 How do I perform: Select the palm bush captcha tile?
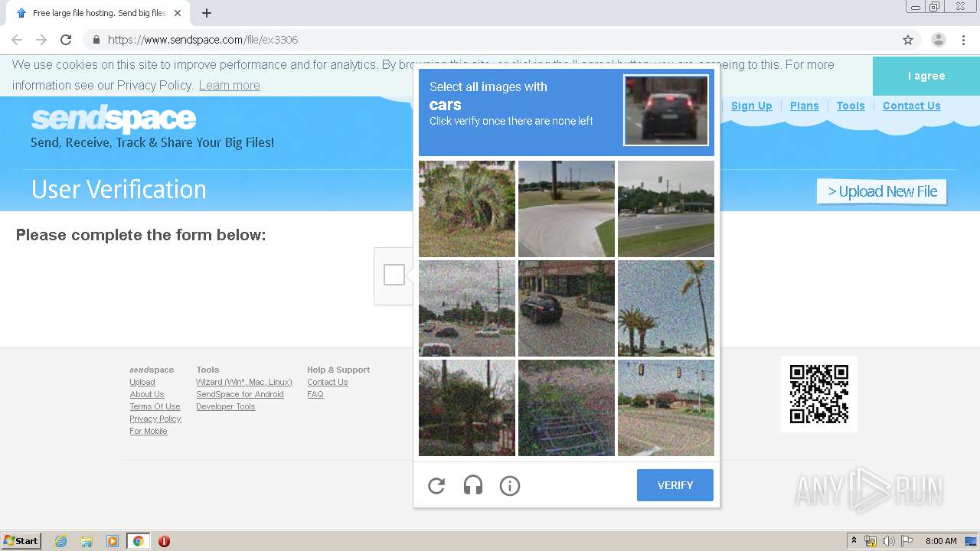467,209
